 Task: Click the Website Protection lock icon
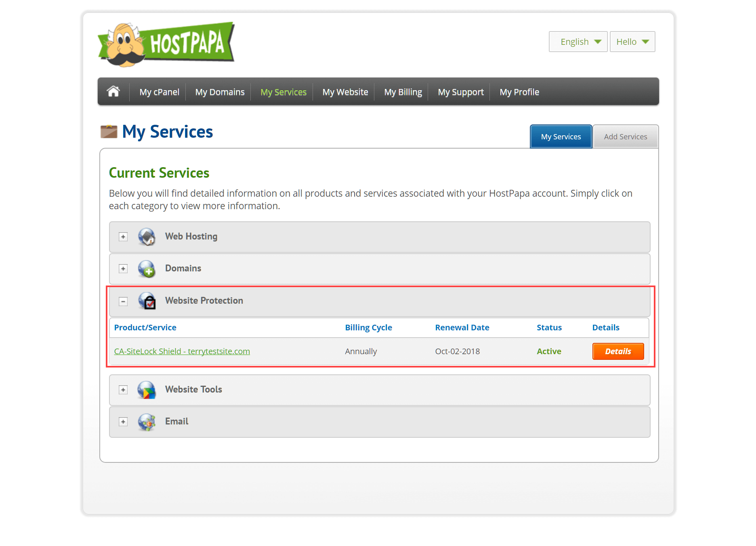tap(147, 301)
